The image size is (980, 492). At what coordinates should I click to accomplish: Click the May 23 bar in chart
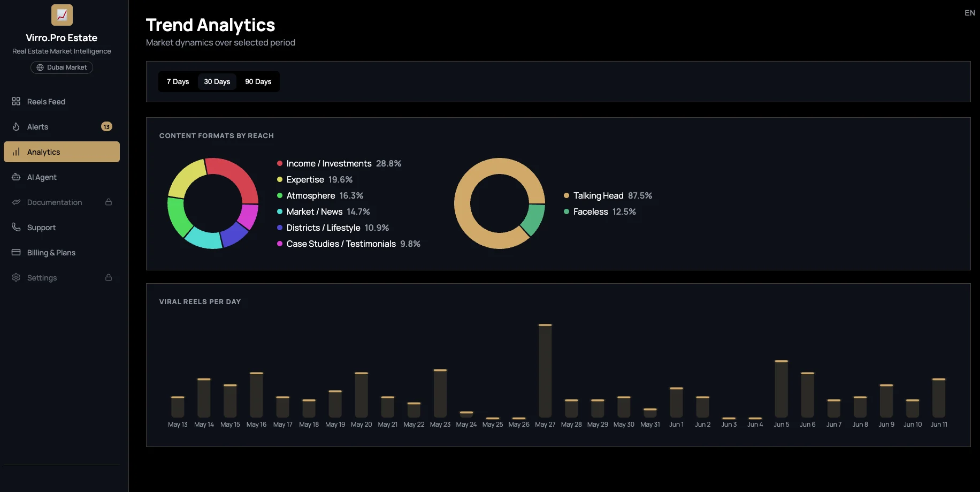(x=440, y=393)
